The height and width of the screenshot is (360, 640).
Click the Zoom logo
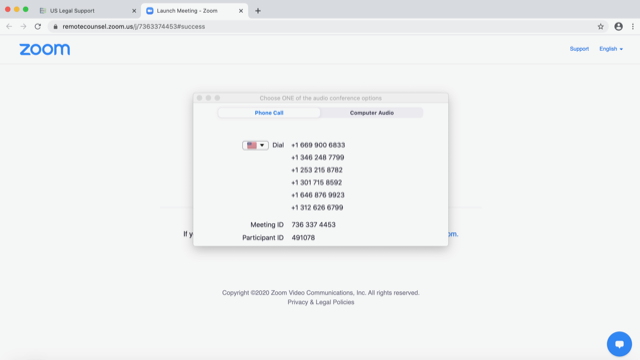(x=44, y=49)
